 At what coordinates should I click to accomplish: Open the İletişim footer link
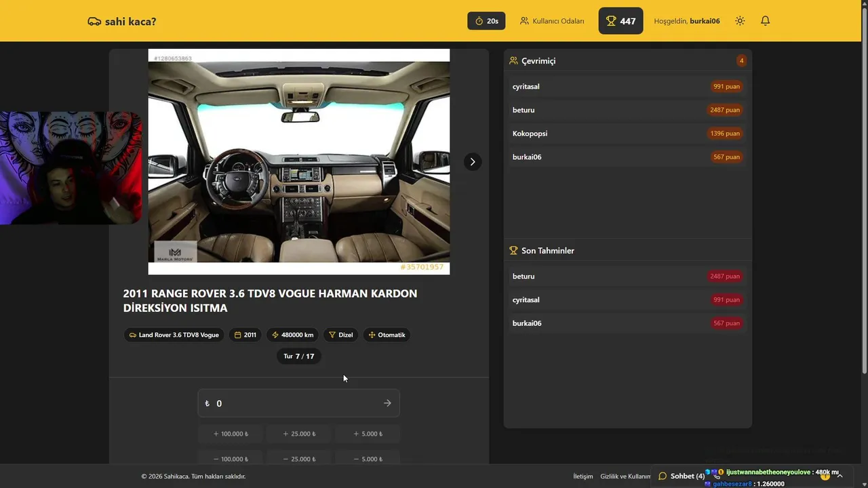(x=583, y=476)
